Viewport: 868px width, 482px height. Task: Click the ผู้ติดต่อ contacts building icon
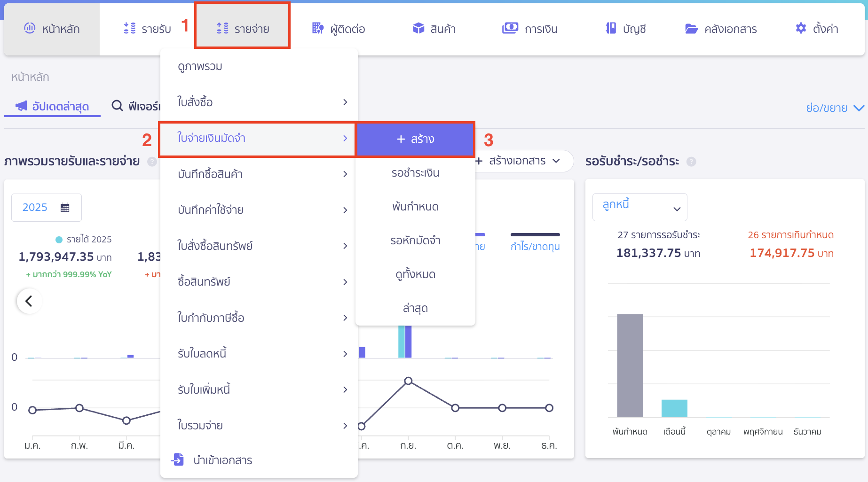coord(317,28)
